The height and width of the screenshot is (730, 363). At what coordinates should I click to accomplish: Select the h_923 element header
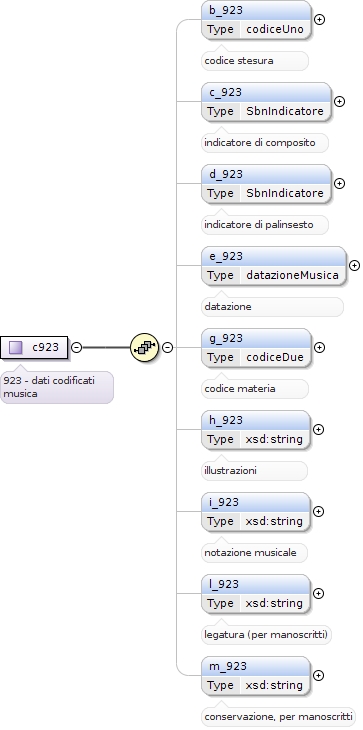point(255,420)
